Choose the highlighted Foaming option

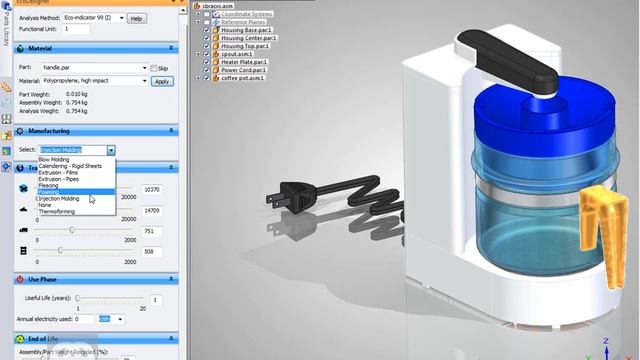[77, 192]
